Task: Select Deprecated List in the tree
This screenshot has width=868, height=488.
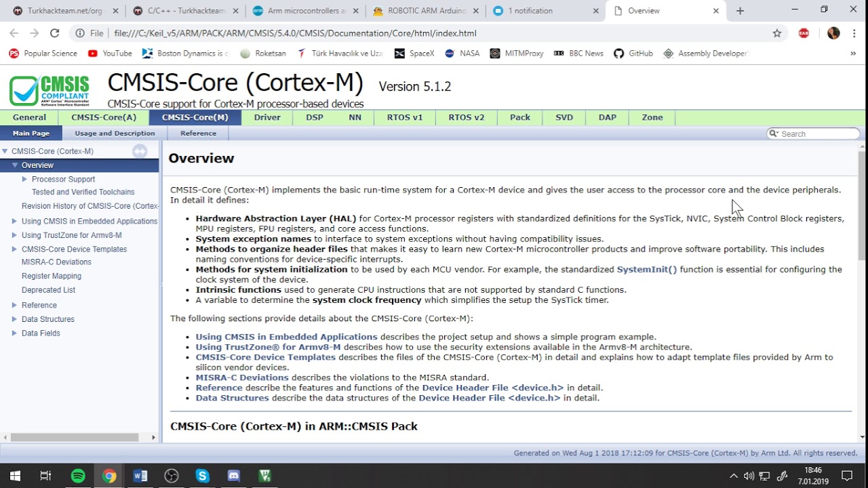Action: 48,290
